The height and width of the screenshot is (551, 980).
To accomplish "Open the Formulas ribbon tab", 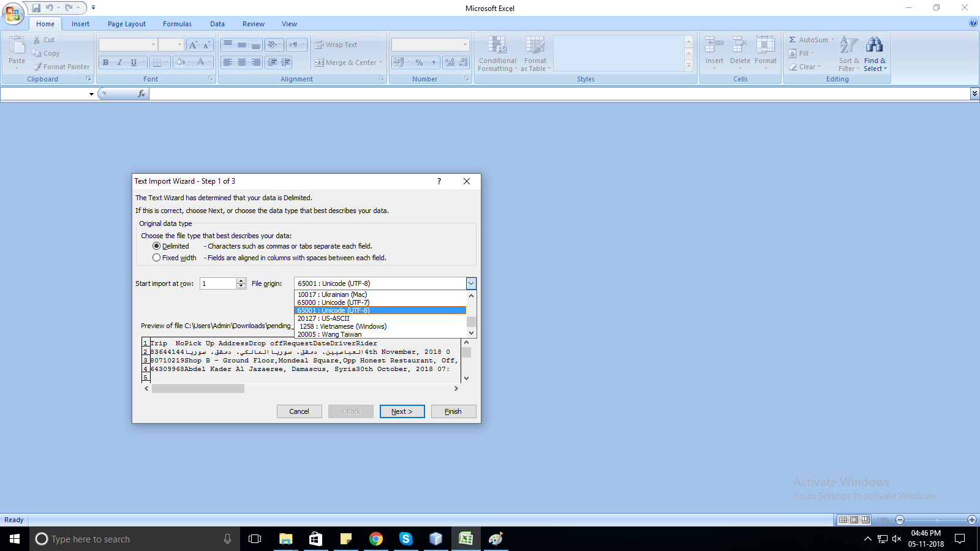I will [177, 24].
